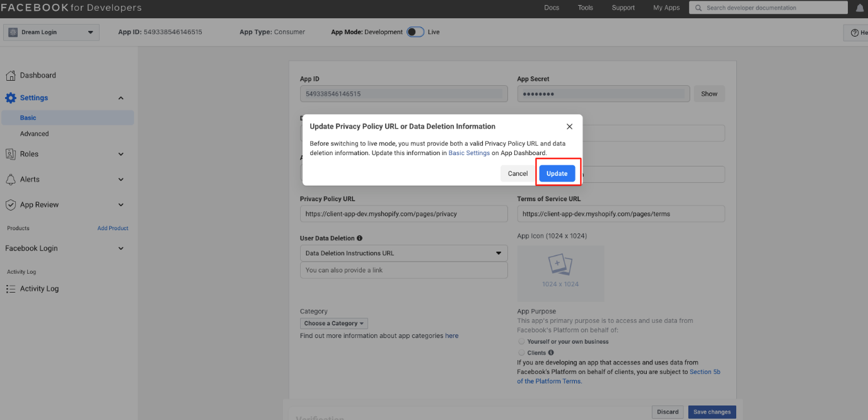This screenshot has width=868, height=420.
Task: Expand the Facebook Login section
Action: click(121, 248)
